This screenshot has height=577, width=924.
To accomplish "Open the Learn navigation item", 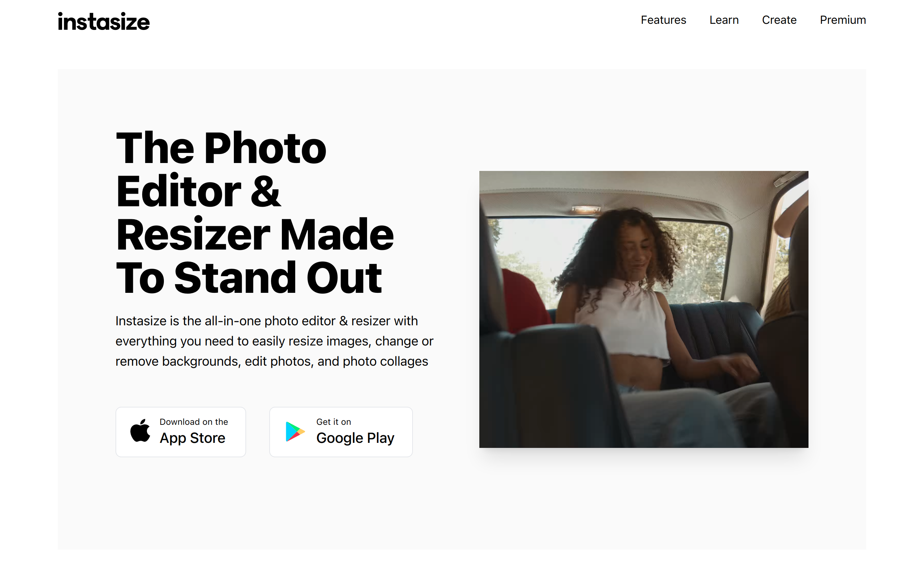I will 724,20.
